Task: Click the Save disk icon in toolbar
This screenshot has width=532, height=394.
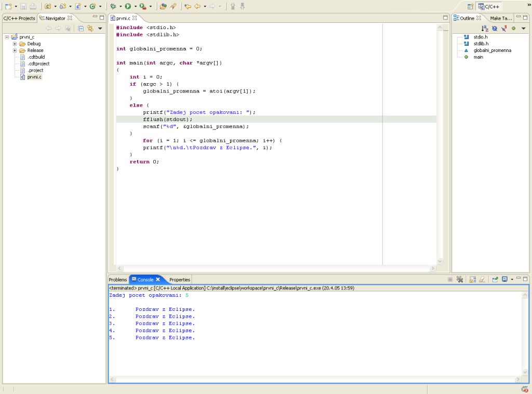Action: coord(23,6)
